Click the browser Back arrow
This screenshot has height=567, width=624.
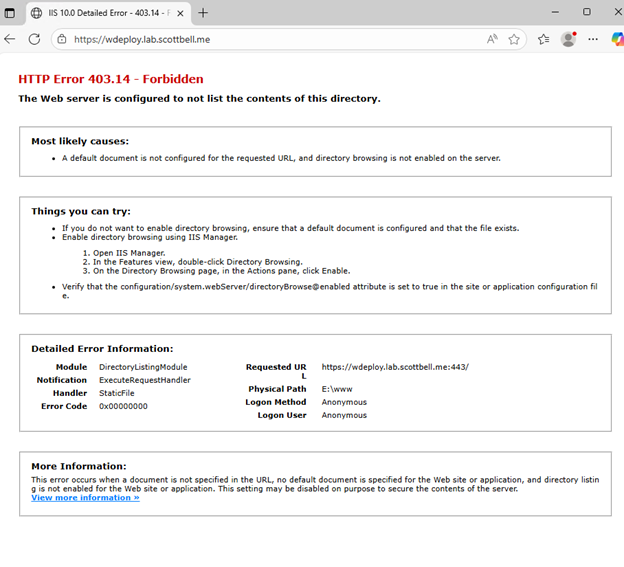point(10,39)
